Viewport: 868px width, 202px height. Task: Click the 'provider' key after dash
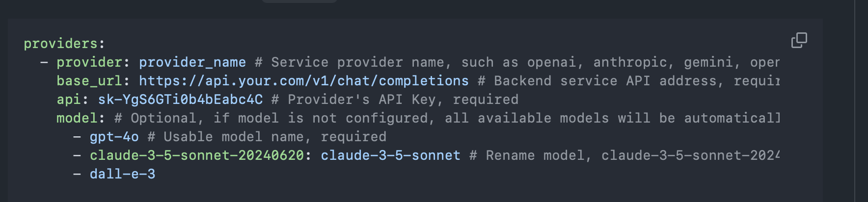pos(89,62)
